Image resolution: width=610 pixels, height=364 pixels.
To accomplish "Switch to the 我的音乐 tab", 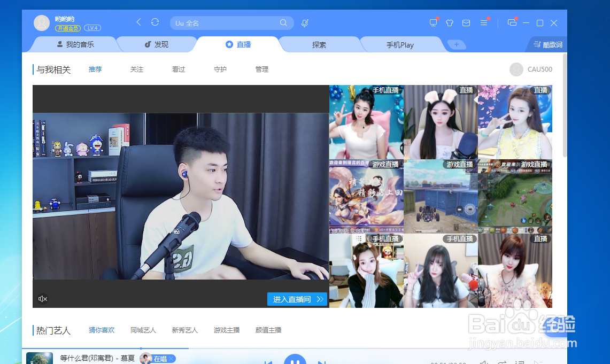I will point(75,44).
